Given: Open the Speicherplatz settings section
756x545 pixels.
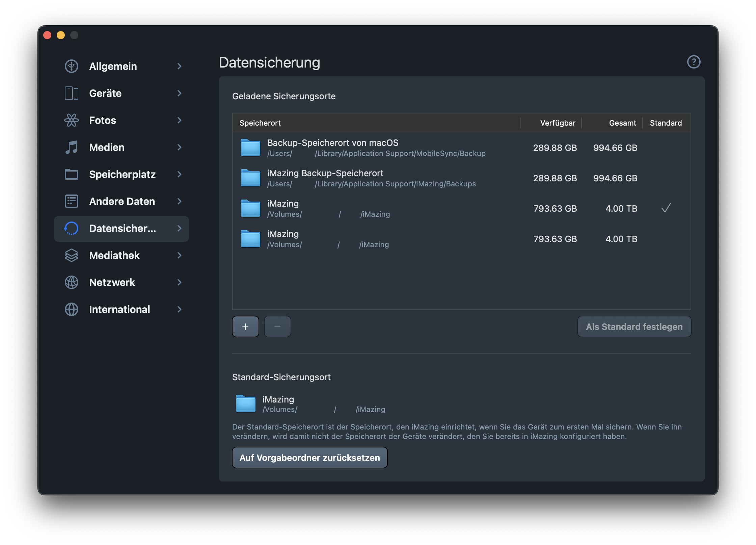Looking at the screenshot, I should coord(122,174).
